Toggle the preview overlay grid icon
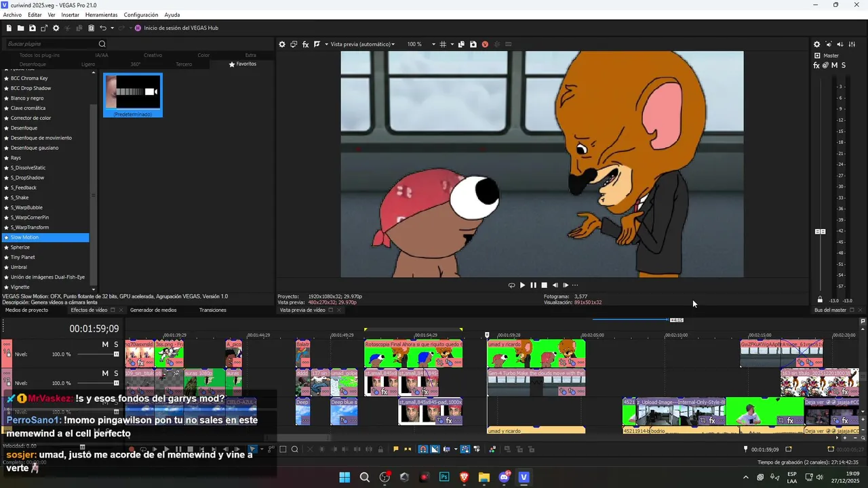Viewport: 868px width, 488px height. [443, 44]
